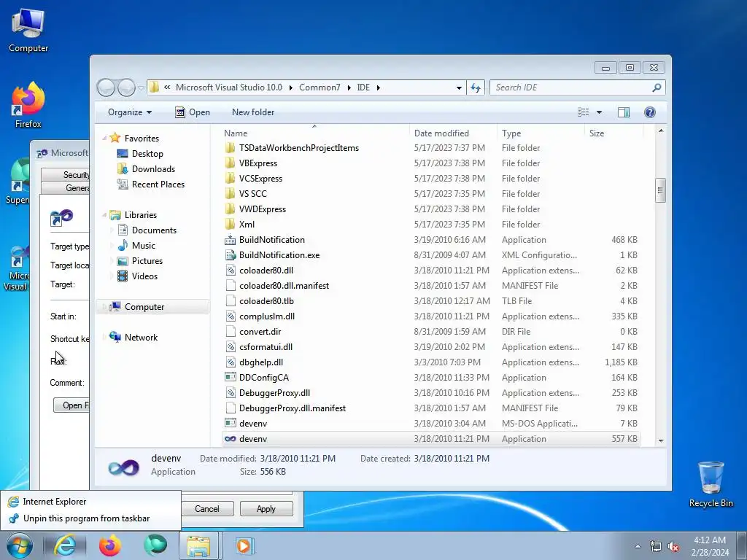Click Microsoft Visual Studio 10.0 in address path
Viewport: 747px width, 560px height.
pyautogui.click(x=228, y=87)
